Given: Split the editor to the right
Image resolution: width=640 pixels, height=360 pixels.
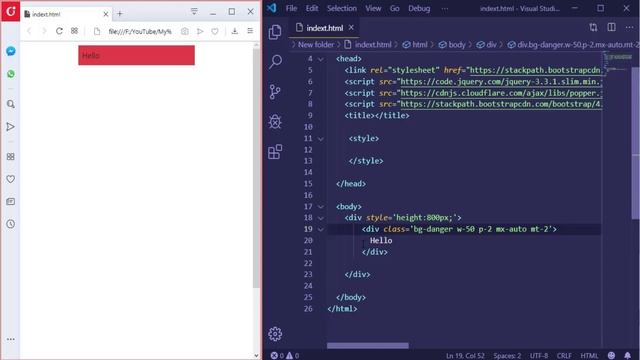Looking at the screenshot, I should [x=611, y=27].
